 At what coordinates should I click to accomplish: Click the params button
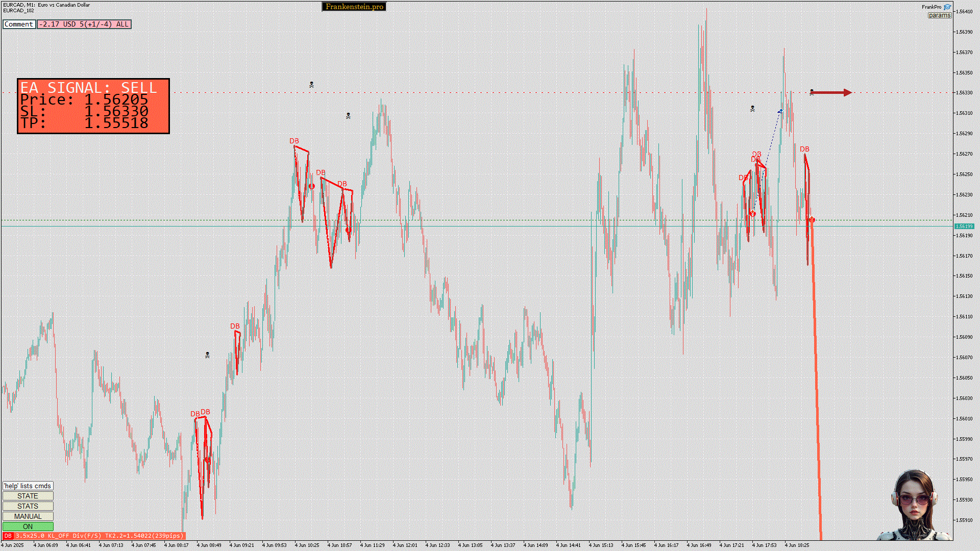[939, 15]
